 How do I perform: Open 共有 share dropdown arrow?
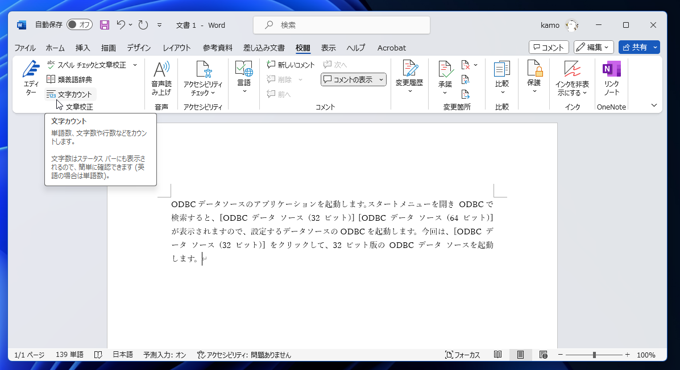[655, 47]
